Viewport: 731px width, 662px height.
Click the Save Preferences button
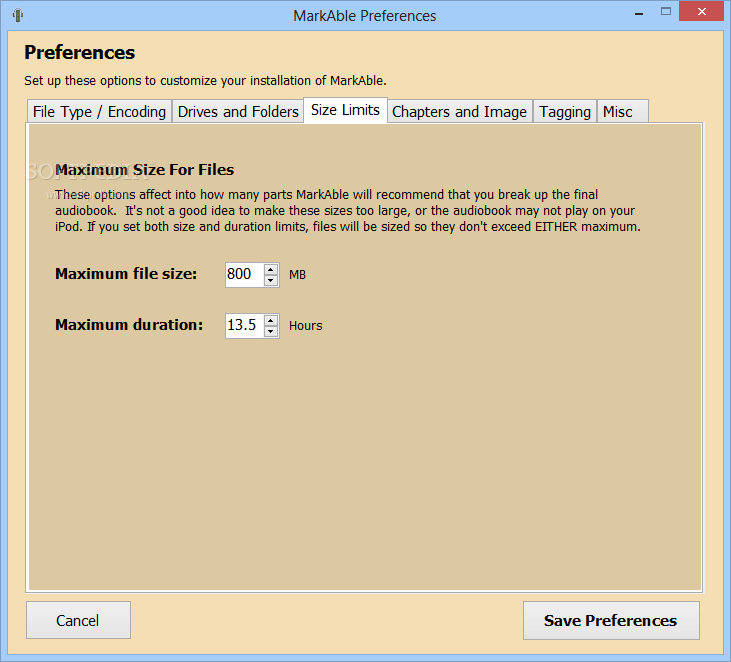(611, 620)
